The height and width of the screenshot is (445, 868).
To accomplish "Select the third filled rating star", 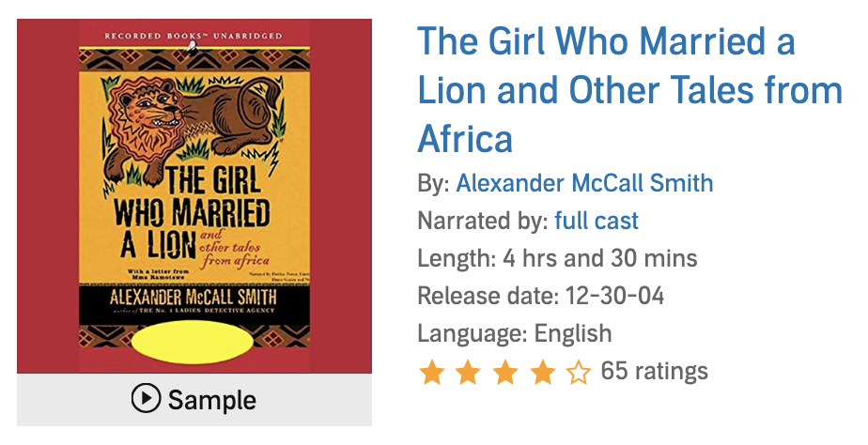I will click(505, 373).
